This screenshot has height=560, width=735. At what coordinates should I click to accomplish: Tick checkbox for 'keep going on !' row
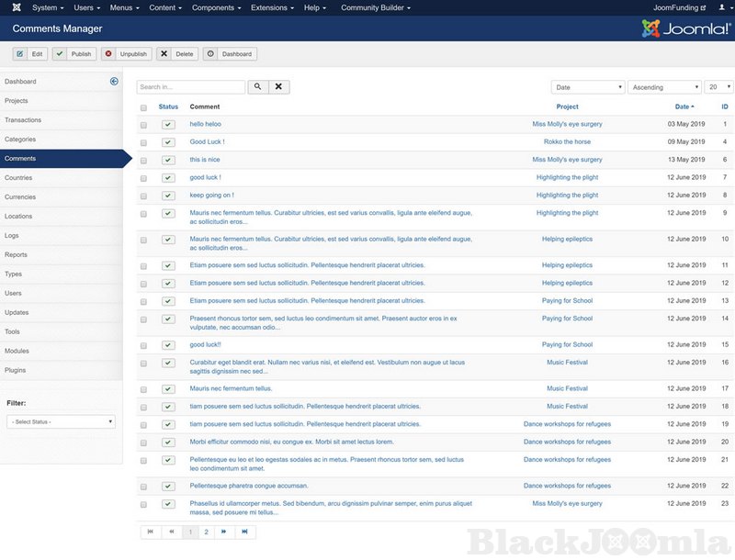coord(143,196)
